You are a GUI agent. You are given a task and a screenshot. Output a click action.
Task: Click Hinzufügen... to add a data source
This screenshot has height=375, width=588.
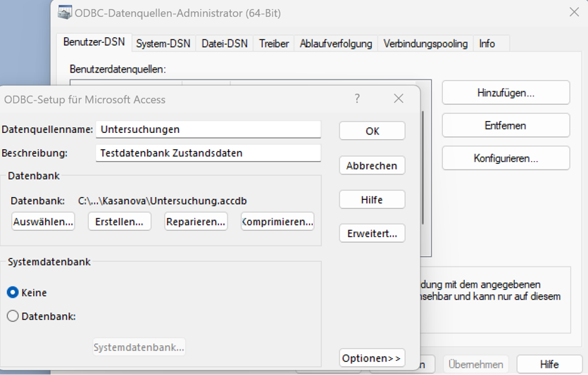pyautogui.click(x=506, y=93)
